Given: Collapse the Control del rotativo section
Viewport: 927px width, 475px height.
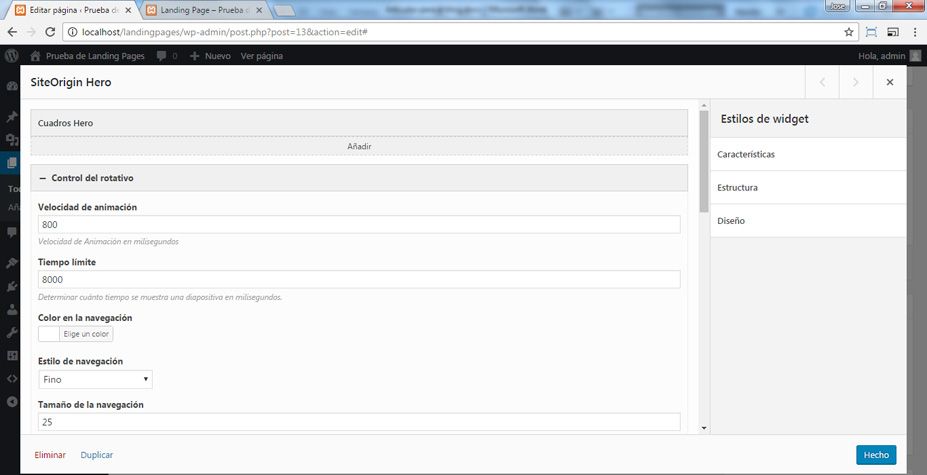Looking at the screenshot, I should 359,178.
